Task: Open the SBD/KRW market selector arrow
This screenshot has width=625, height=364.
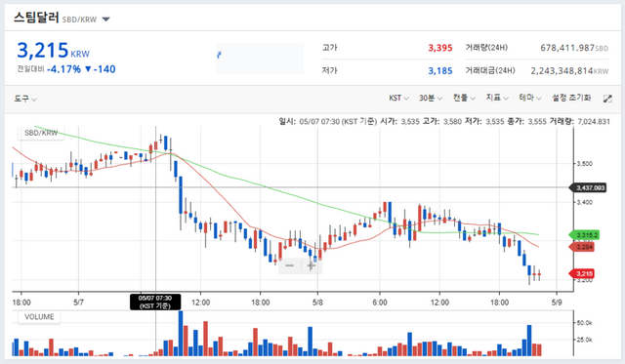Action: (106, 20)
